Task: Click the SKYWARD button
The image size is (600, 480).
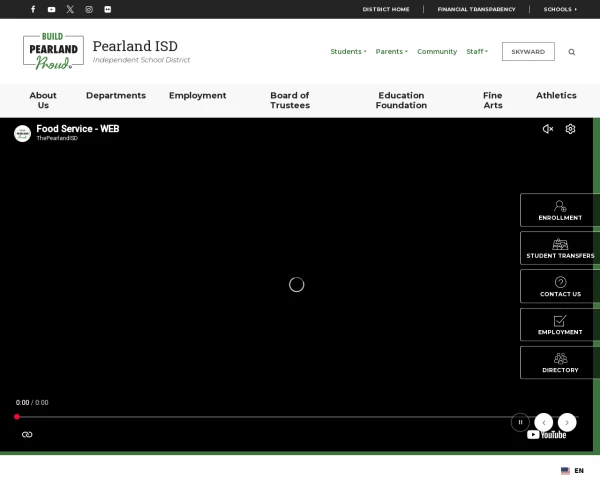Action: coord(528,52)
